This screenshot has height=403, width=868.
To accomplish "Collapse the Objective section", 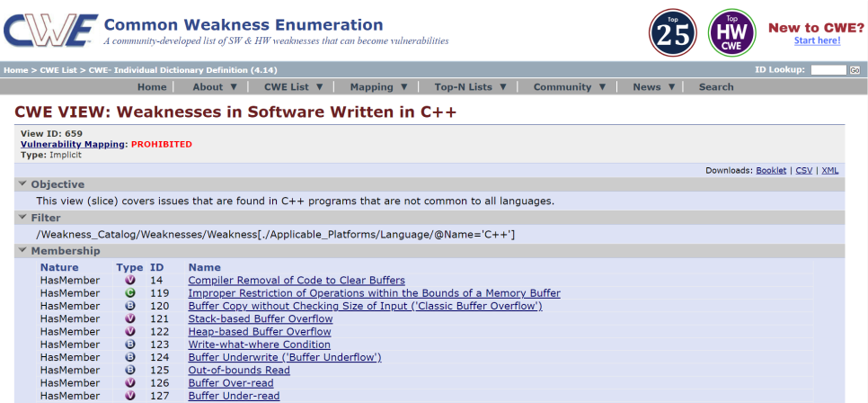I will point(22,184).
